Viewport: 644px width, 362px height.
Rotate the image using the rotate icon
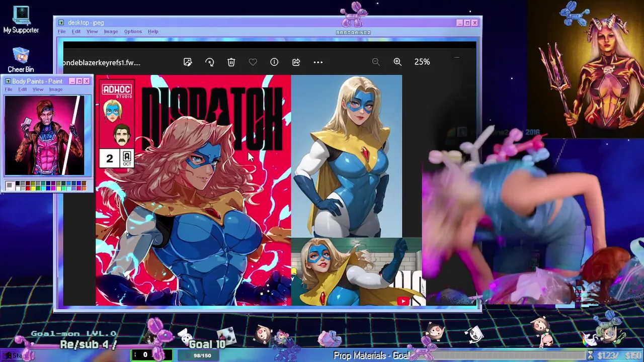coord(209,62)
